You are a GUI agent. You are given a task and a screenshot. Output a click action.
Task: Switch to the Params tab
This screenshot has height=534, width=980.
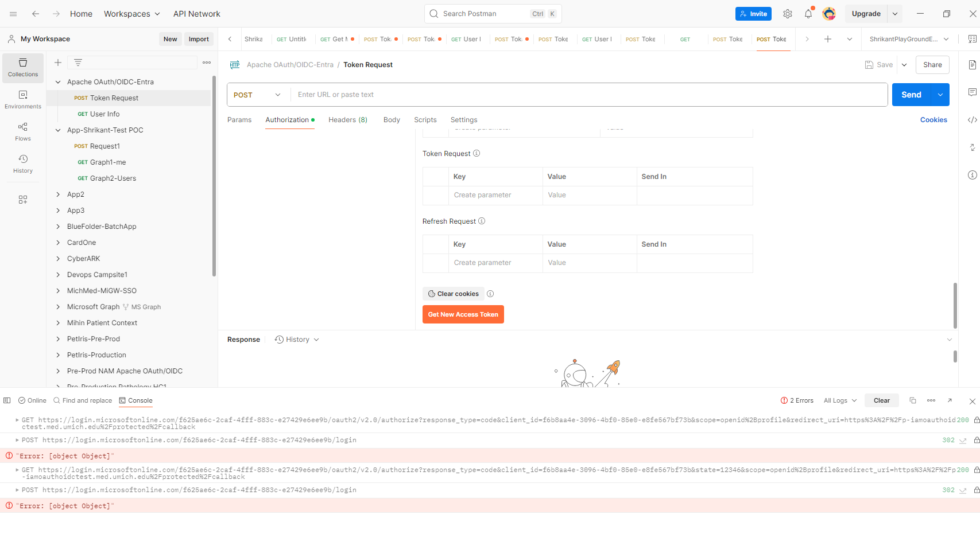[x=239, y=120]
